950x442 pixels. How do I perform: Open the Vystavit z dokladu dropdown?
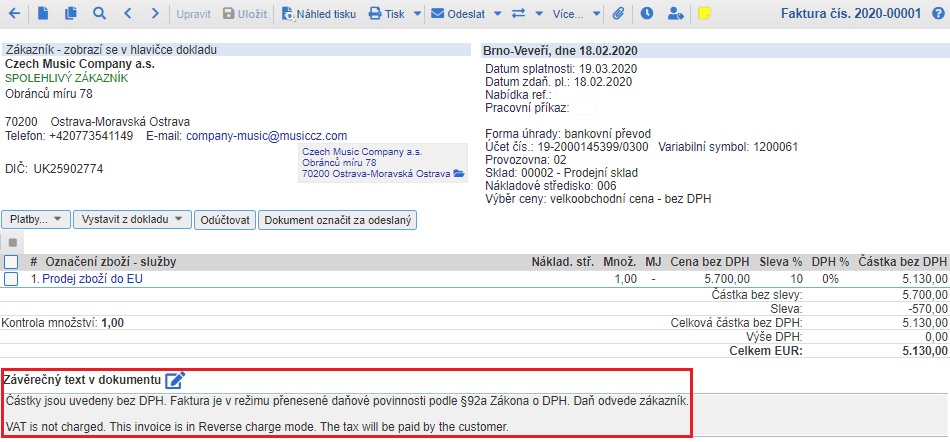pyautogui.click(x=134, y=219)
